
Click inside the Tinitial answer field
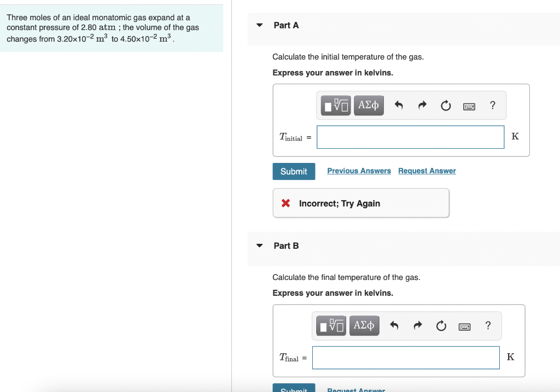[410, 137]
